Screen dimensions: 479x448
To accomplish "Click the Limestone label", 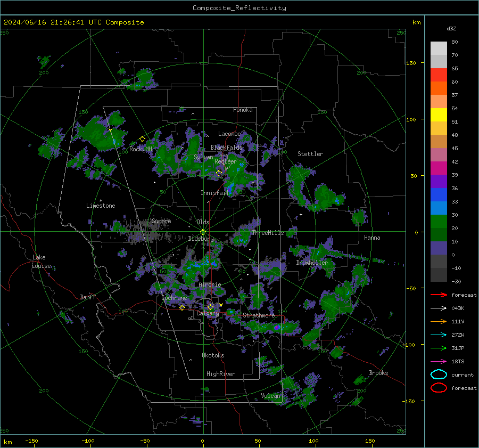I will click(x=101, y=206).
